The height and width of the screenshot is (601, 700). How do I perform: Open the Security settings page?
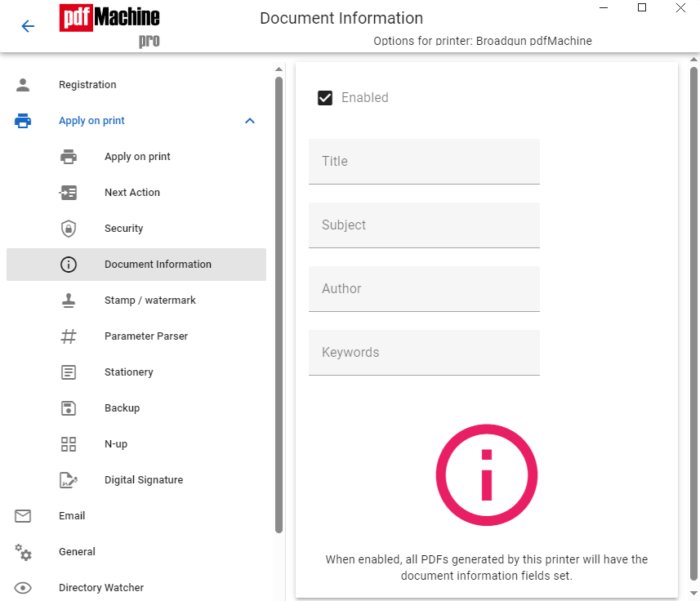click(136, 229)
